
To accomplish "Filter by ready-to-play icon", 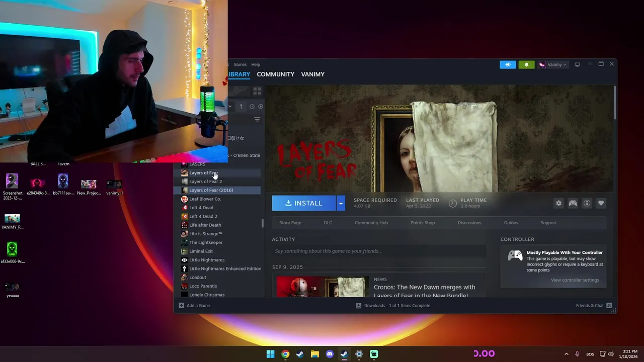I will [261, 107].
